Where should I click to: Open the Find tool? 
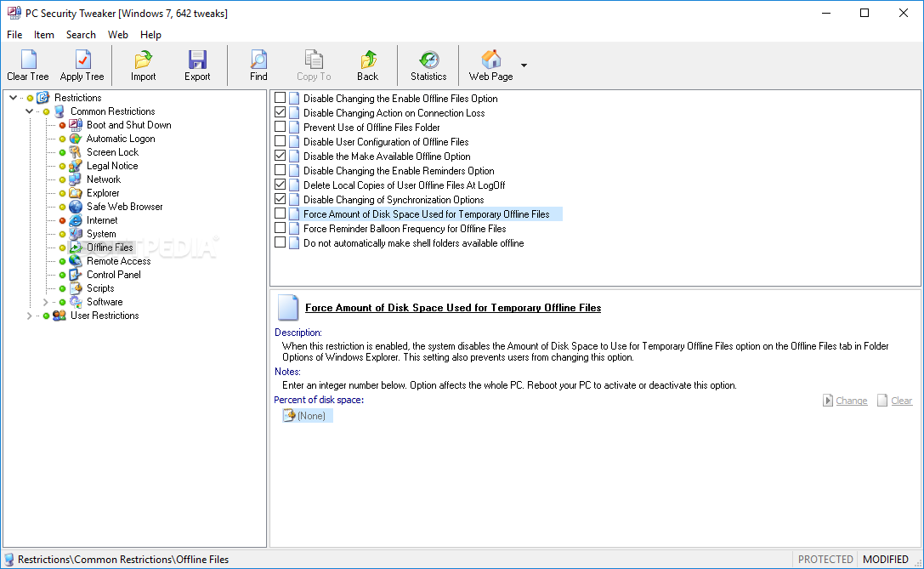(x=258, y=65)
